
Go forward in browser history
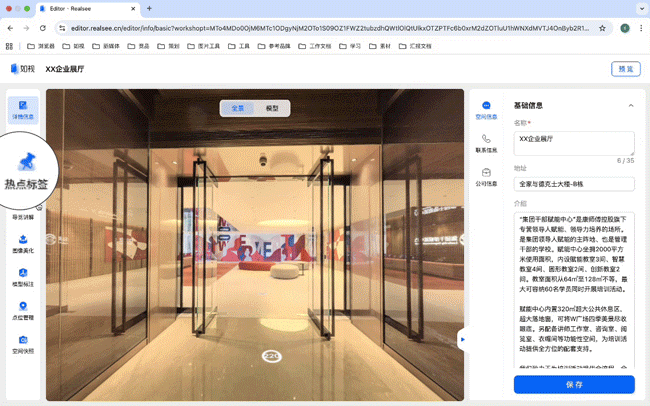click(x=26, y=28)
